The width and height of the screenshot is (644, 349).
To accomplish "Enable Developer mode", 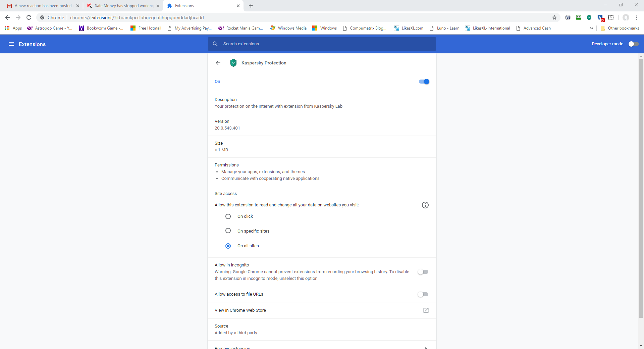I will (634, 44).
